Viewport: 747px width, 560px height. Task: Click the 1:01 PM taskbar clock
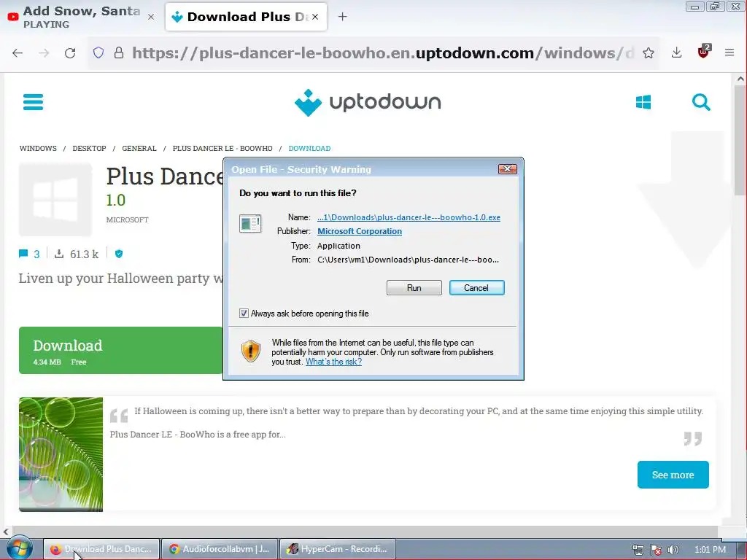pyautogui.click(x=710, y=550)
